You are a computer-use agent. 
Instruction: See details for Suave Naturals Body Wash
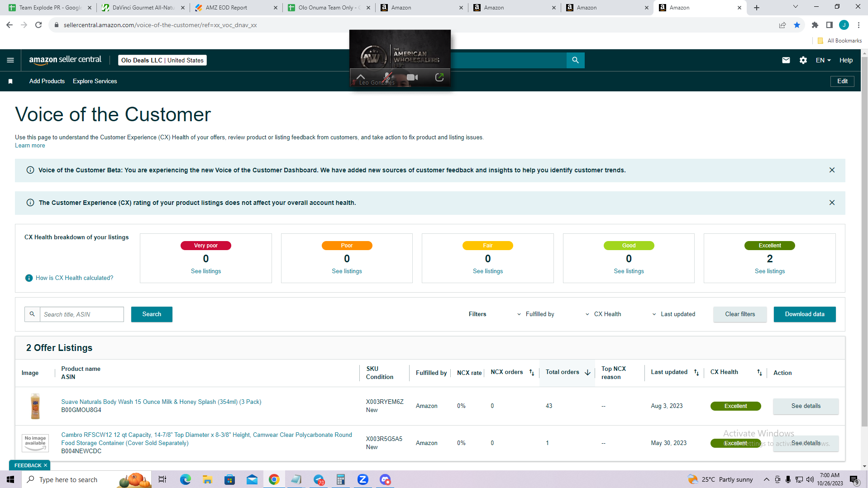(x=806, y=406)
